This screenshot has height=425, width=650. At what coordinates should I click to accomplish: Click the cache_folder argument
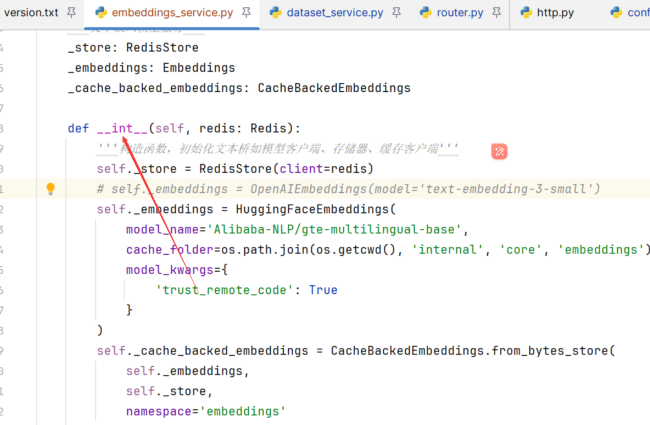pos(170,250)
